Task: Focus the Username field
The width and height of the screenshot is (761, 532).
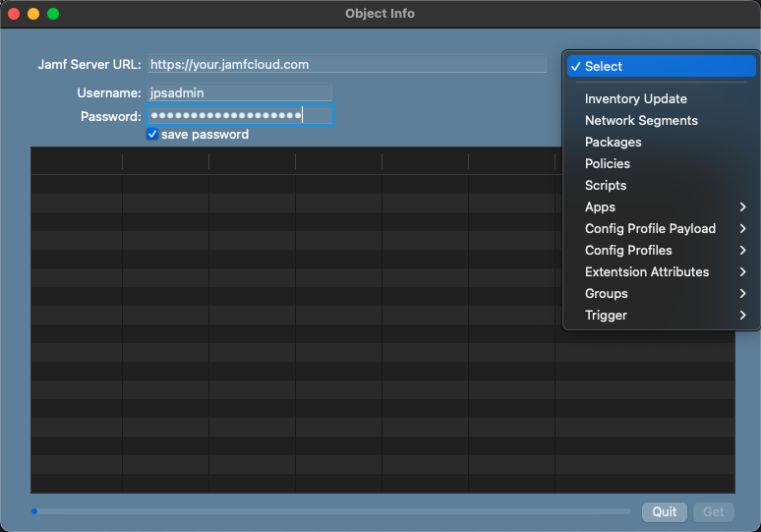Action: point(240,92)
